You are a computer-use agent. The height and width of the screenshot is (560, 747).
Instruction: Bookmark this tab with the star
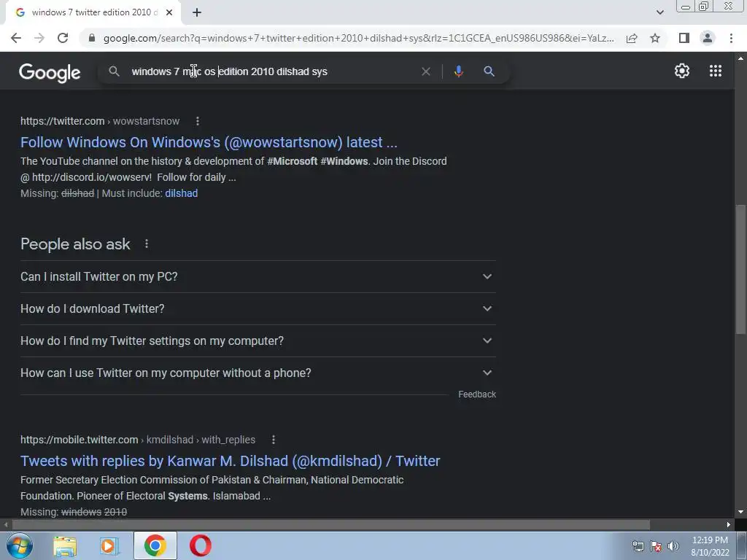click(655, 38)
